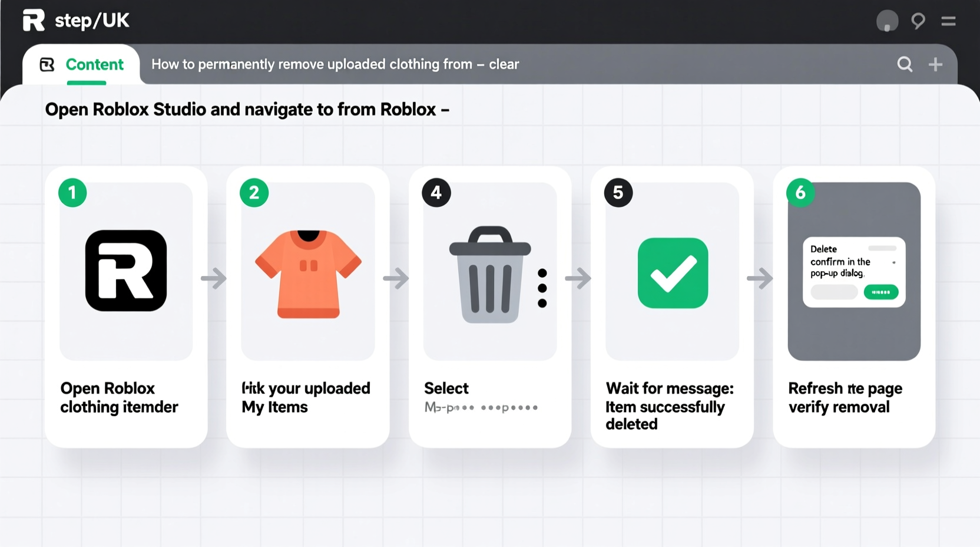Open the search icon in the tab bar
The image size is (980, 547).
click(905, 64)
